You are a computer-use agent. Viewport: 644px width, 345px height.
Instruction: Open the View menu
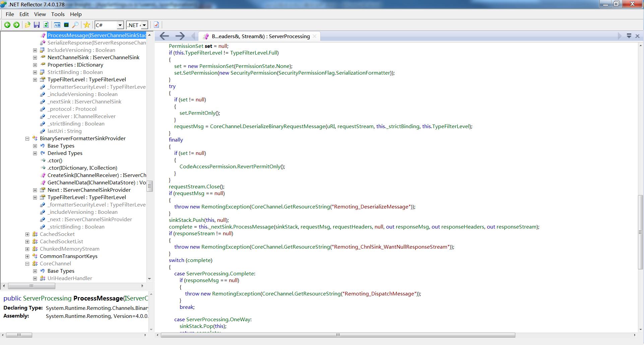pos(40,14)
